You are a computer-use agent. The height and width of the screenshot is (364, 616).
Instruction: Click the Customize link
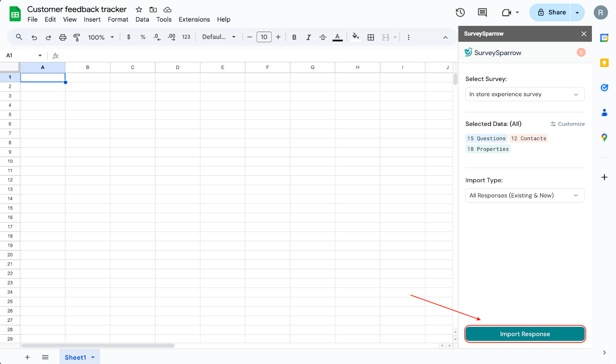point(567,124)
